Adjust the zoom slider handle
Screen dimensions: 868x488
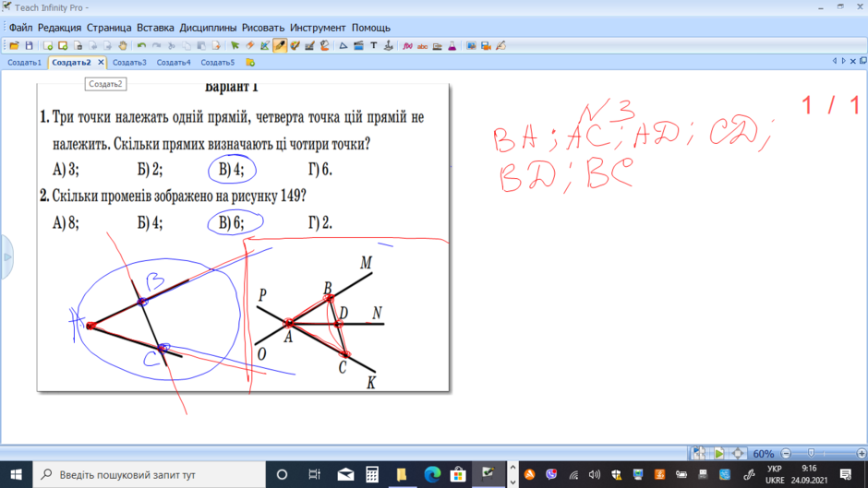point(811,453)
